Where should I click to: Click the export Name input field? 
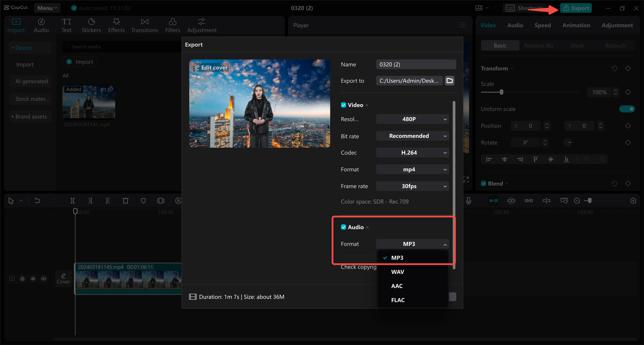coord(416,65)
